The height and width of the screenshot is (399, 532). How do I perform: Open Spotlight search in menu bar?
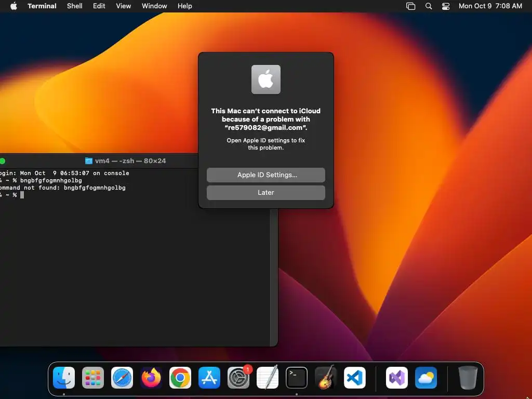pyautogui.click(x=429, y=6)
